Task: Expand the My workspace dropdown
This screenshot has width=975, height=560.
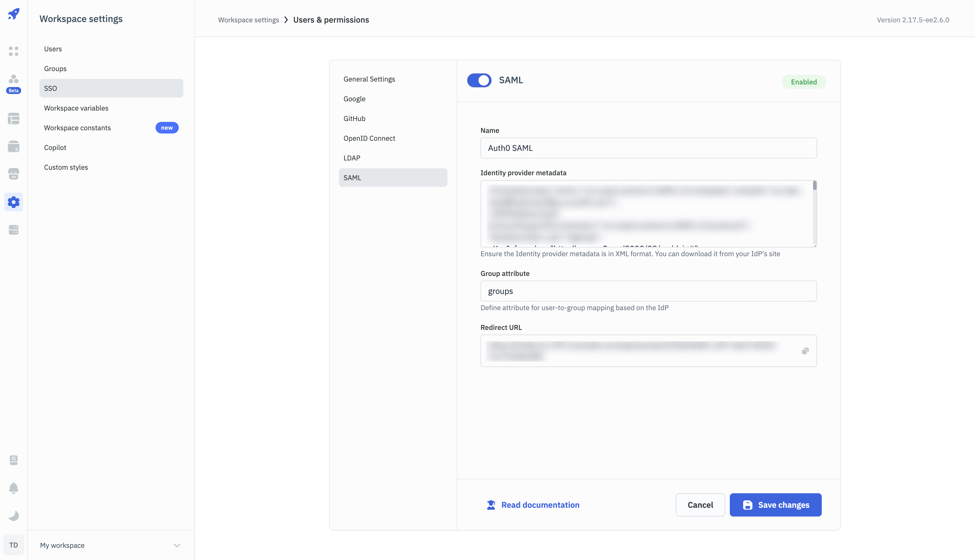Action: (x=176, y=545)
